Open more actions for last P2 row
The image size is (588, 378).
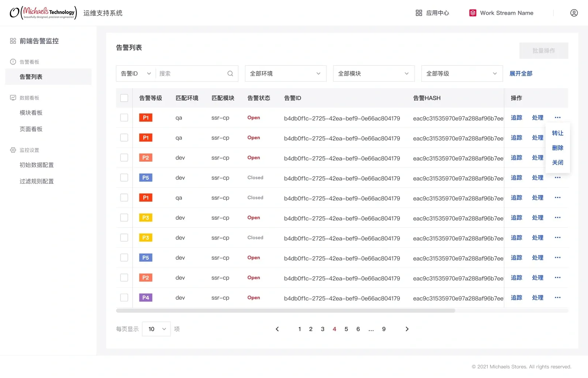pyautogui.click(x=557, y=278)
